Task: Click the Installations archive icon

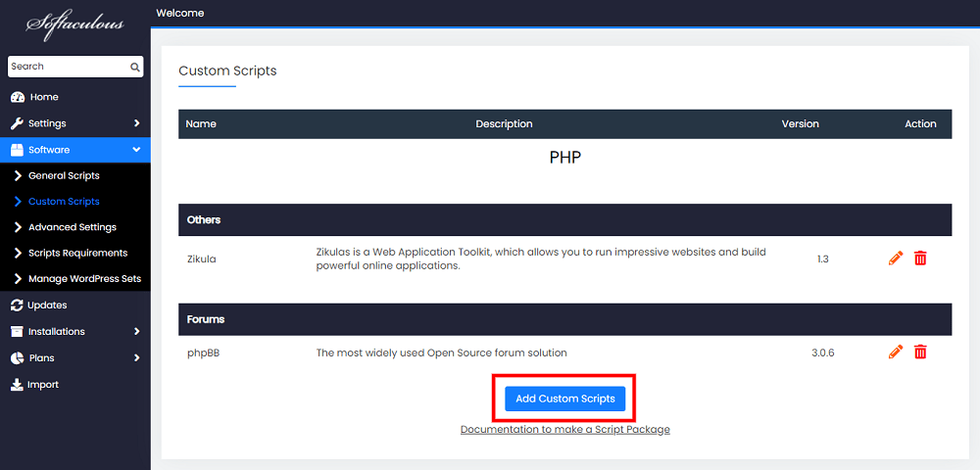Action: point(17,331)
